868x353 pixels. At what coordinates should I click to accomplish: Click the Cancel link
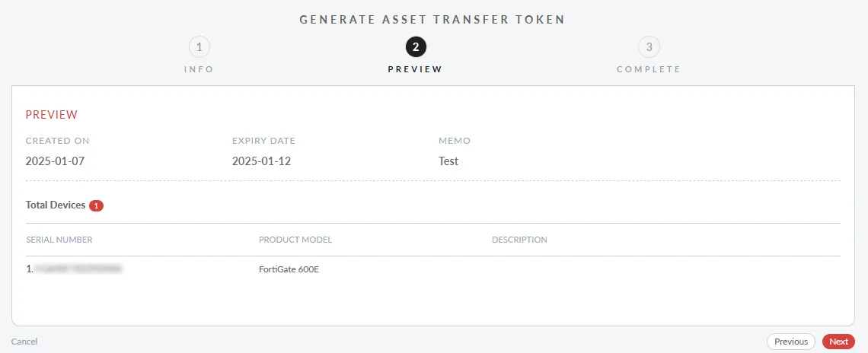click(24, 342)
